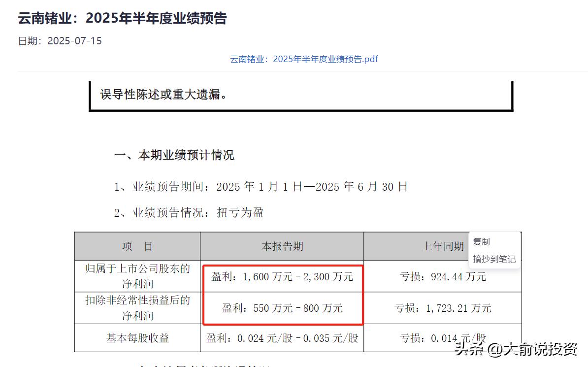This screenshot has height=367, width=588.
Task: Select 复制 from the context menu
Action: (480, 241)
